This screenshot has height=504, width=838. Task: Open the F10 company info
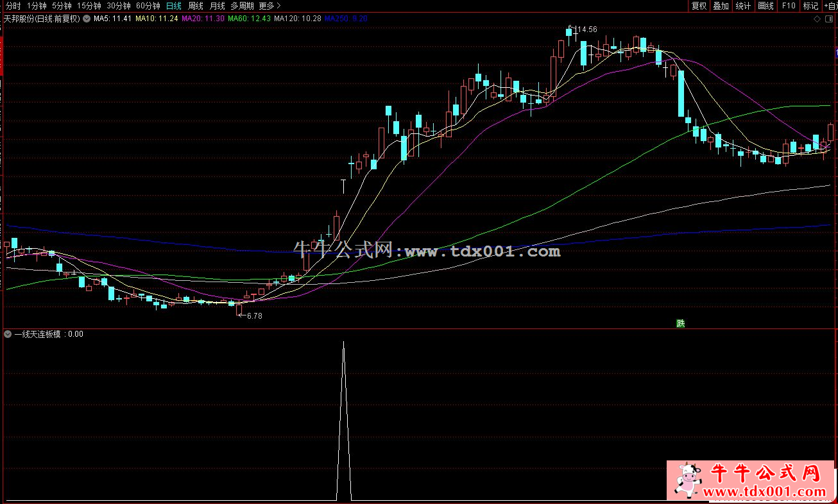(788, 6)
